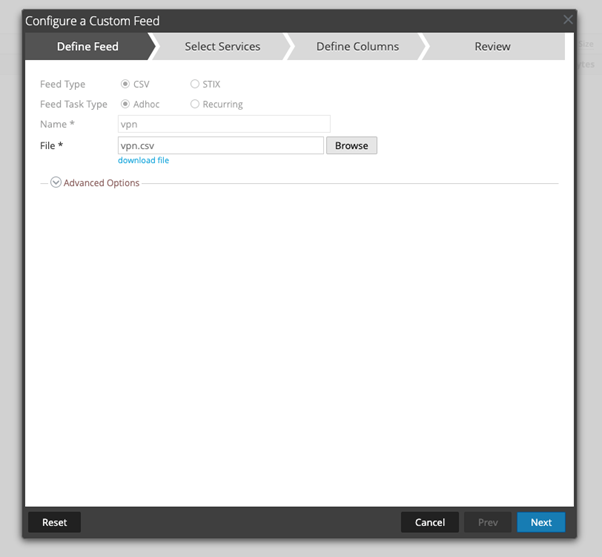This screenshot has height=557, width=602.
Task: Click the Feed Task Type label
Action: pyautogui.click(x=74, y=104)
